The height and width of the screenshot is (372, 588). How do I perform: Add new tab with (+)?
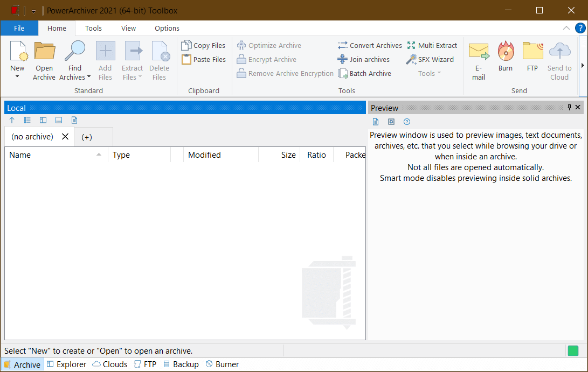pyautogui.click(x=87, y=137)
